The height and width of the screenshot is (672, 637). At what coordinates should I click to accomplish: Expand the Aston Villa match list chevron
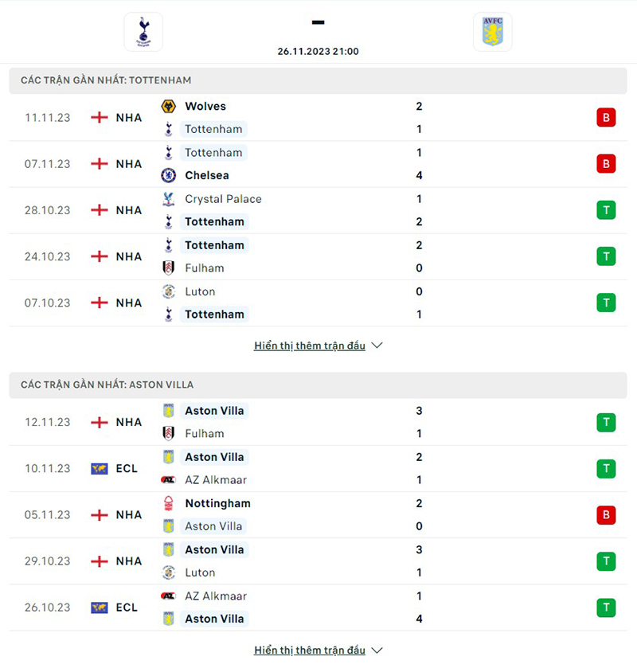point(375,650)
